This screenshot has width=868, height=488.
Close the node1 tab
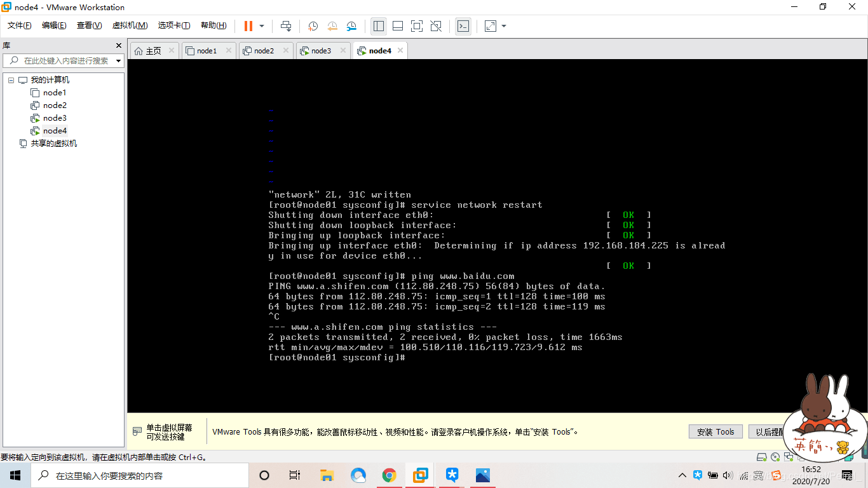pos(229,50)
